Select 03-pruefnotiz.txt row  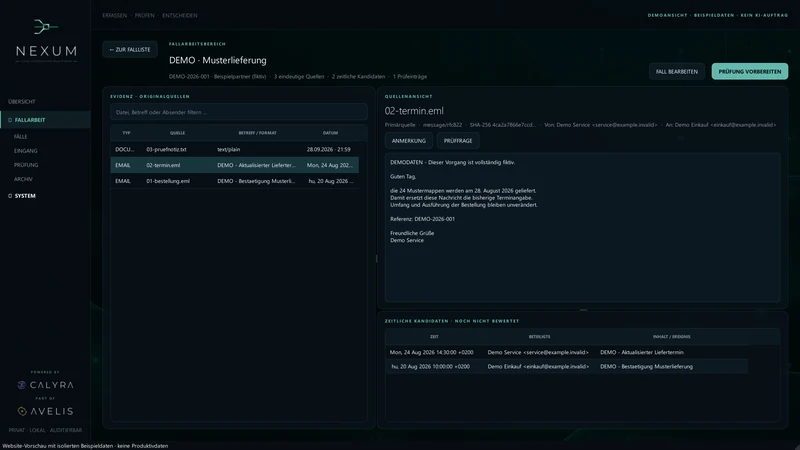(235, 149)
